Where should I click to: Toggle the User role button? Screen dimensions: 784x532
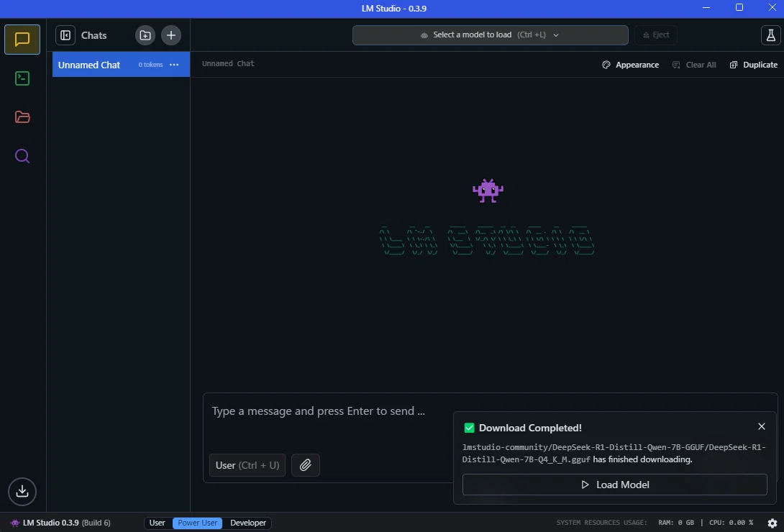pyautogui.click(x=247, y=465)
